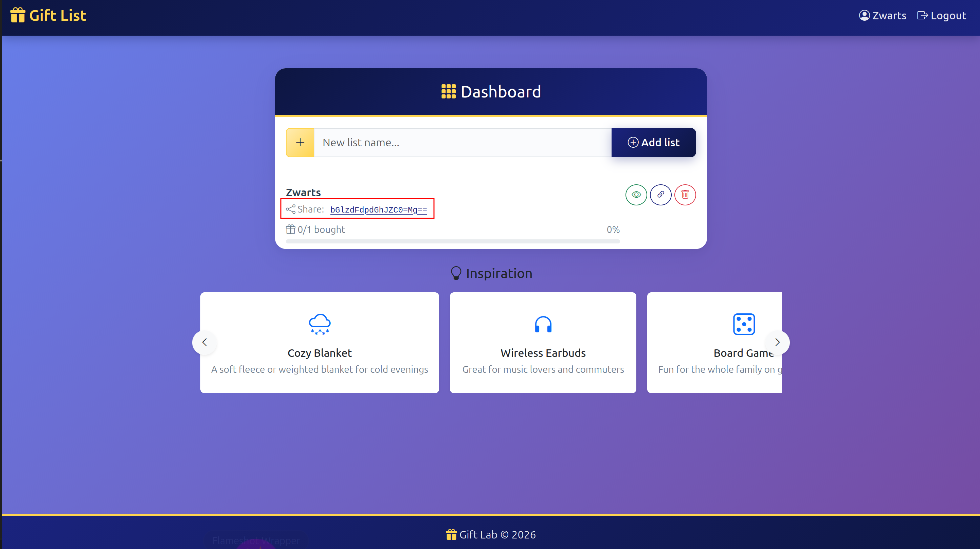Image resolution: width=980 pixels, height=549 pixels.
Task: Click the yellow plus icon box
Action: point(300,142)
